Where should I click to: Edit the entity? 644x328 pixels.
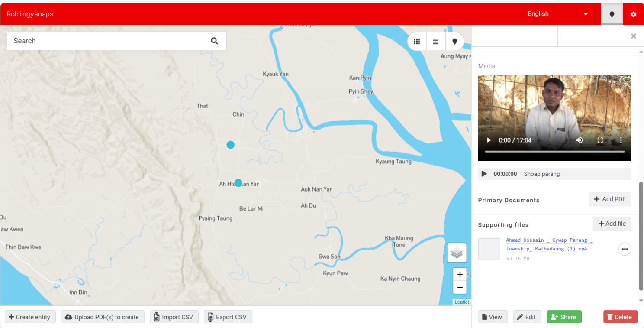click(x=527, y=317)
